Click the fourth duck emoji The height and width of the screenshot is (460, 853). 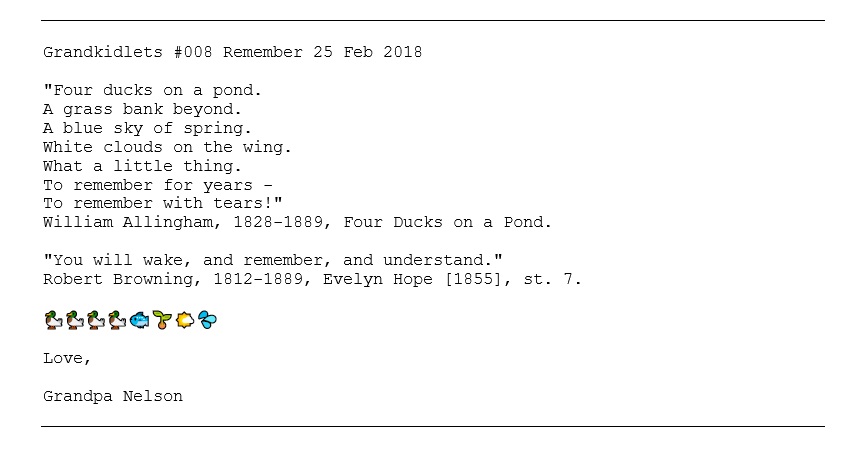click(x=117, y=320)
